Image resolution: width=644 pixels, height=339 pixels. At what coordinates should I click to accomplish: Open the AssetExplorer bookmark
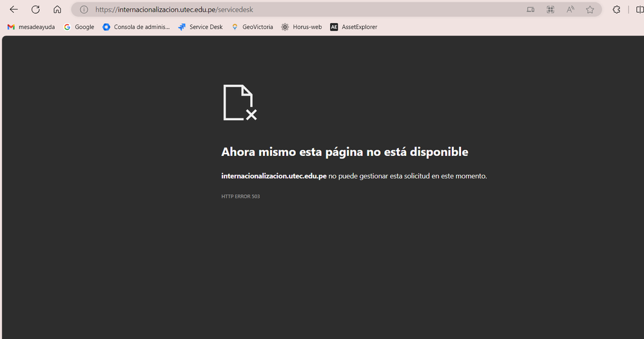pos(354,27)
